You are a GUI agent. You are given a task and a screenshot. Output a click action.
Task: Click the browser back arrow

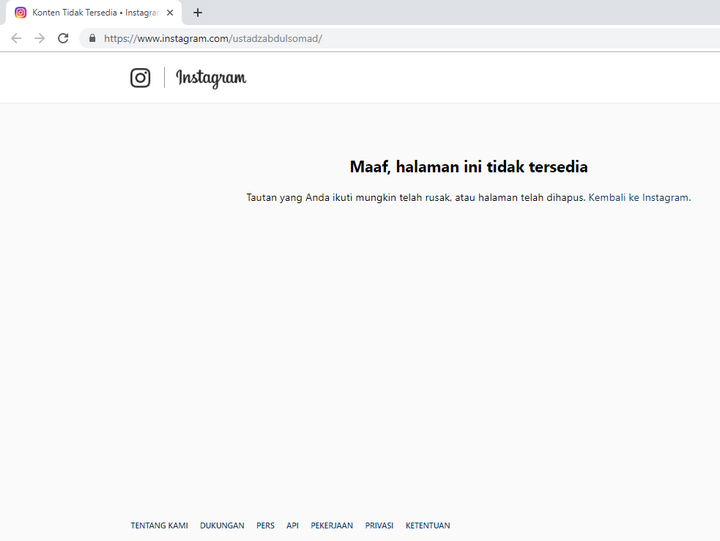point(16,38)
